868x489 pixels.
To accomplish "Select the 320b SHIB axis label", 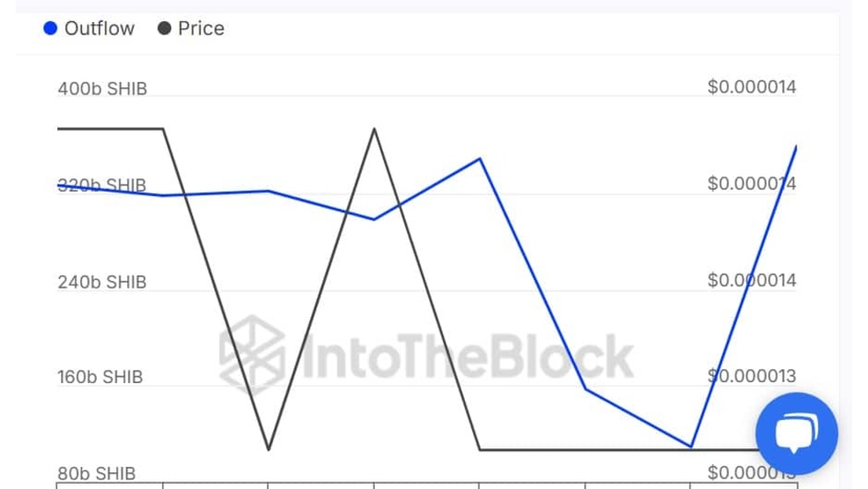I will (102, 185).
